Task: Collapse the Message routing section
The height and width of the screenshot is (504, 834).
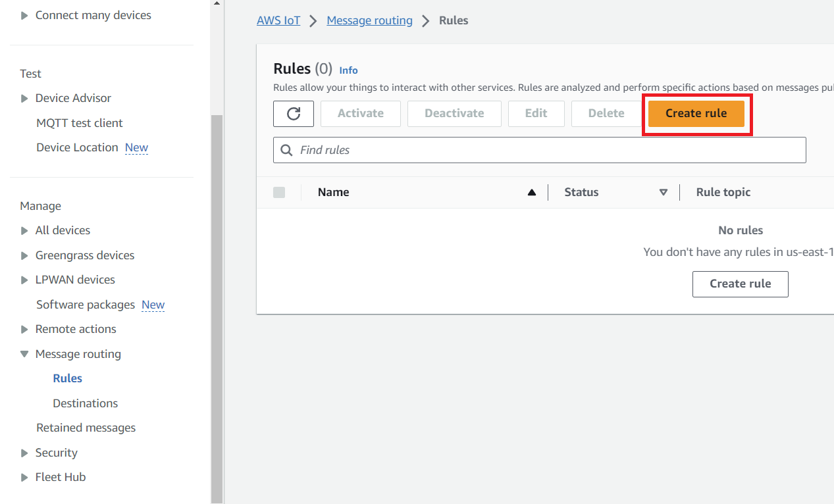Action: point(24,354)
